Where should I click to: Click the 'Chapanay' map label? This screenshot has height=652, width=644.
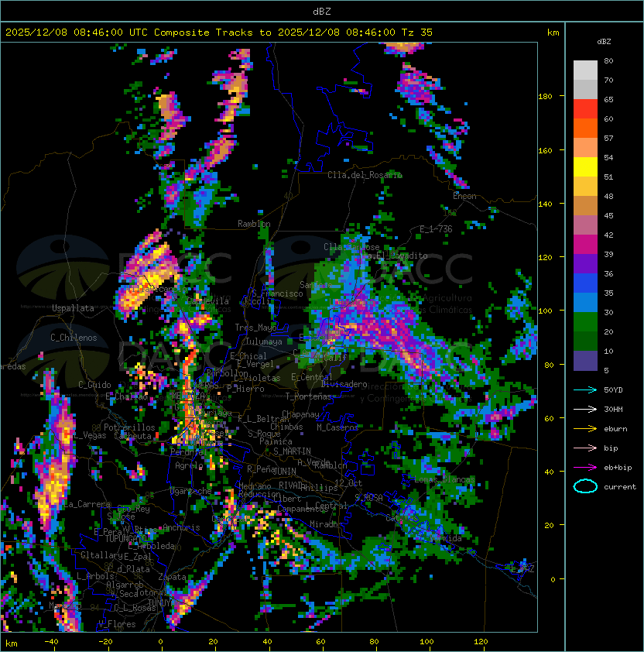[x=300, y=414]
